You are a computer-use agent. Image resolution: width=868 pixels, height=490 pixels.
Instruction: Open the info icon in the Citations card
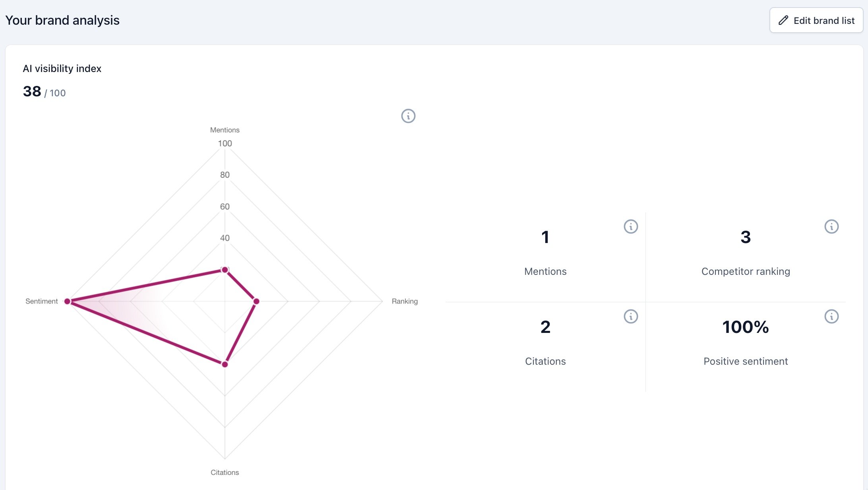coord(631,317)
